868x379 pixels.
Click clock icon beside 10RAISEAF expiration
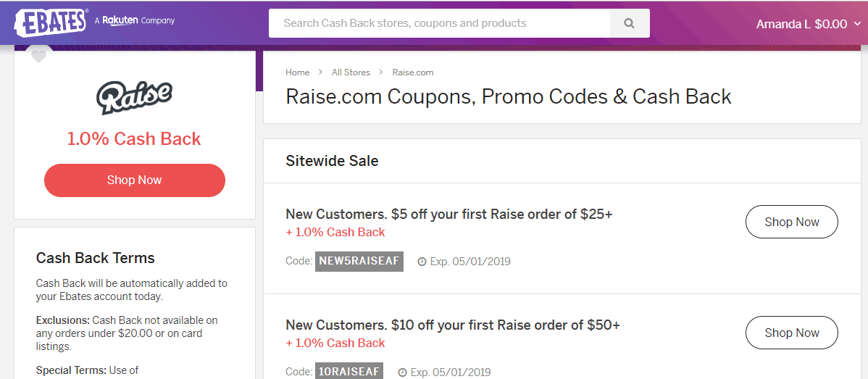pyautogui.click(x=402, y=372)
